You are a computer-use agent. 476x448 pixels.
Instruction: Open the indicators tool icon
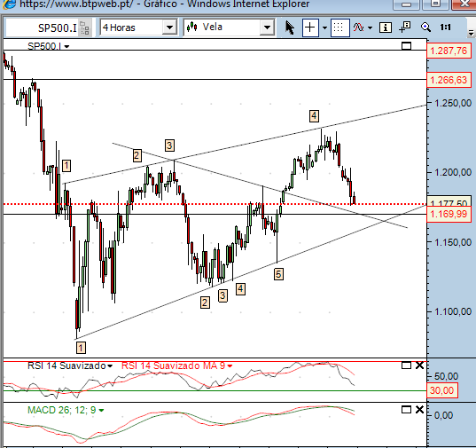(x=358, y=28)
